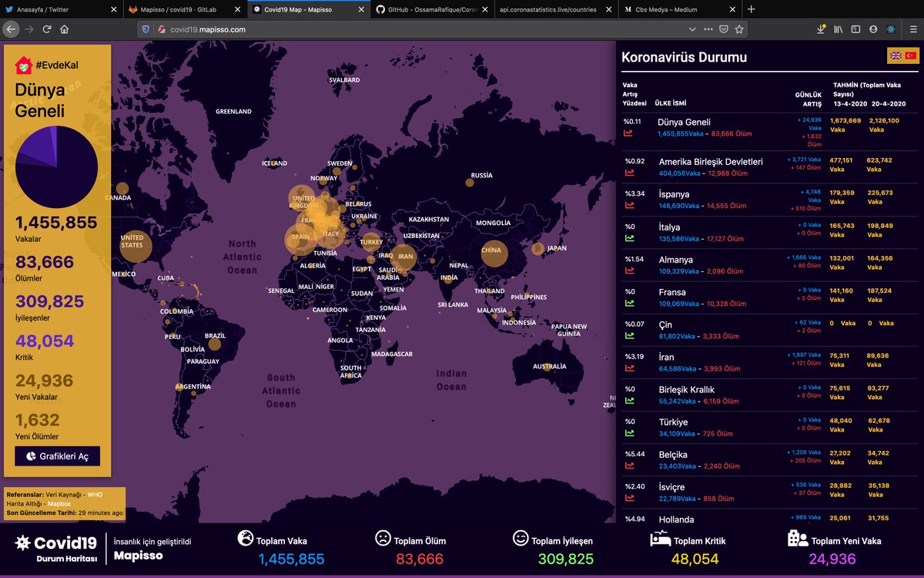Select the Almanya country row
This screenshot has width=924, height=578.
point(768,264)
